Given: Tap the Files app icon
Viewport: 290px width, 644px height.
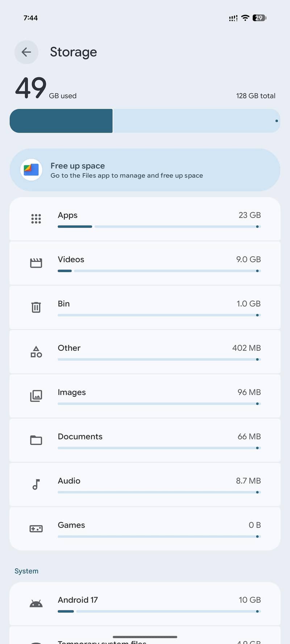Looking at the screenshot, I should click(x=32, y=170).
